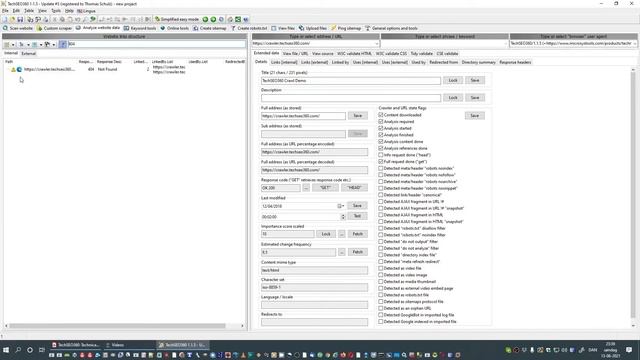Open the Ping sitemap section
The width and height of the screenshot is (640, 360).
[346, 28]
